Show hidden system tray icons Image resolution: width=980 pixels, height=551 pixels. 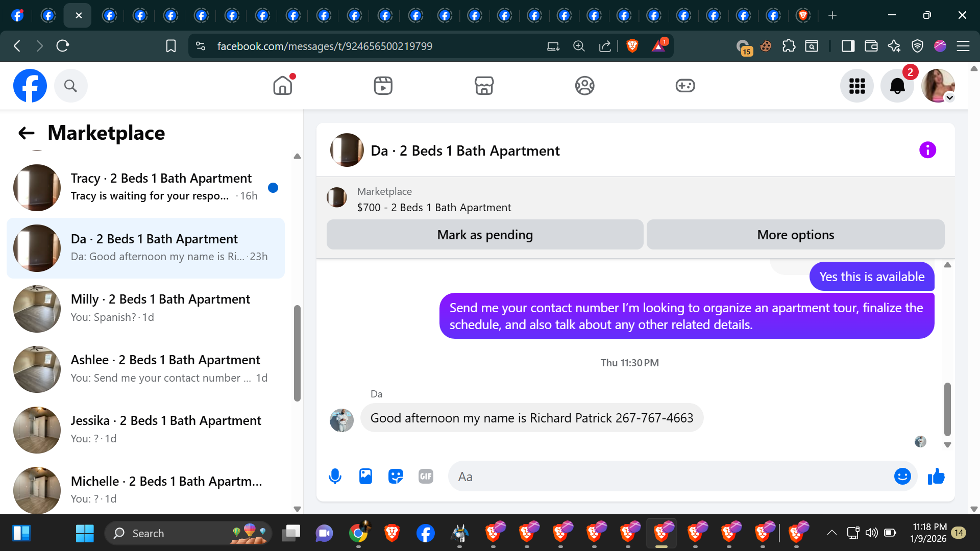tap(831, 533)
